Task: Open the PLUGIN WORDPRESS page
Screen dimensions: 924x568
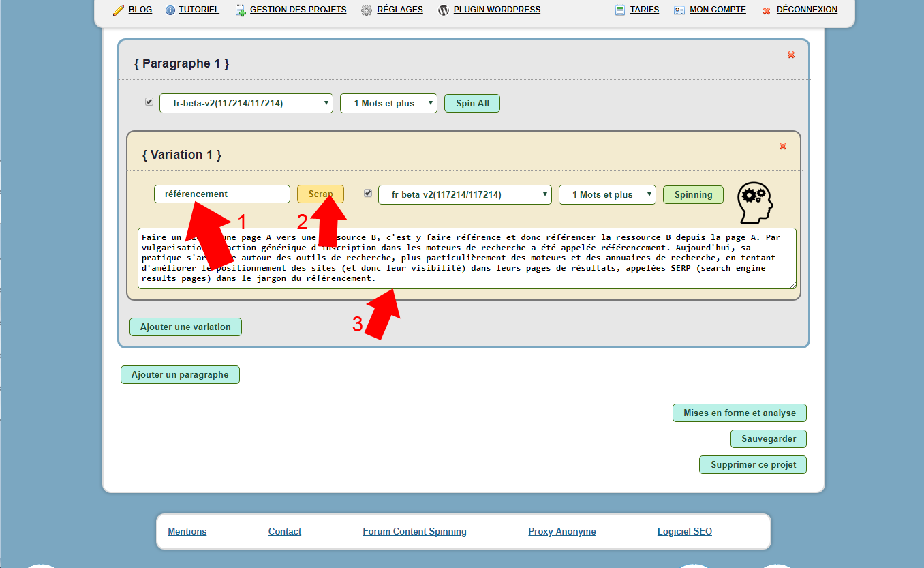Action: (x=497, y=10)
